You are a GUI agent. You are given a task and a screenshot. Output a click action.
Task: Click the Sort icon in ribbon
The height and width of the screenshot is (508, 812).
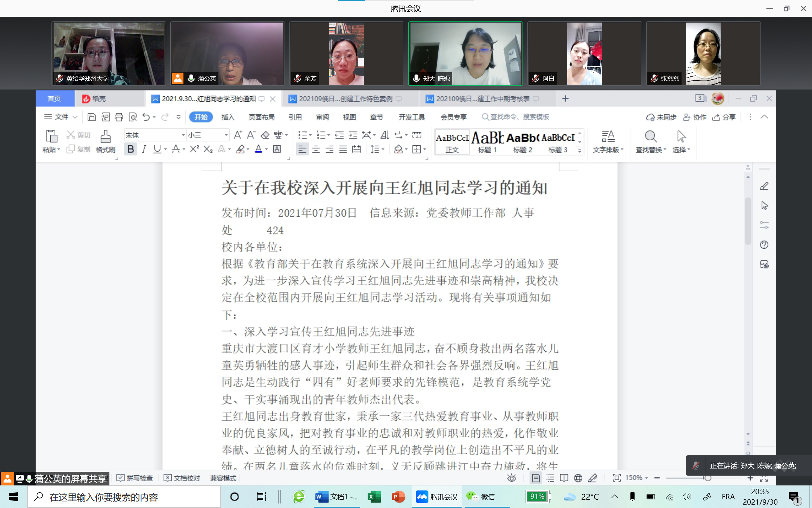[x=385, y=135]
